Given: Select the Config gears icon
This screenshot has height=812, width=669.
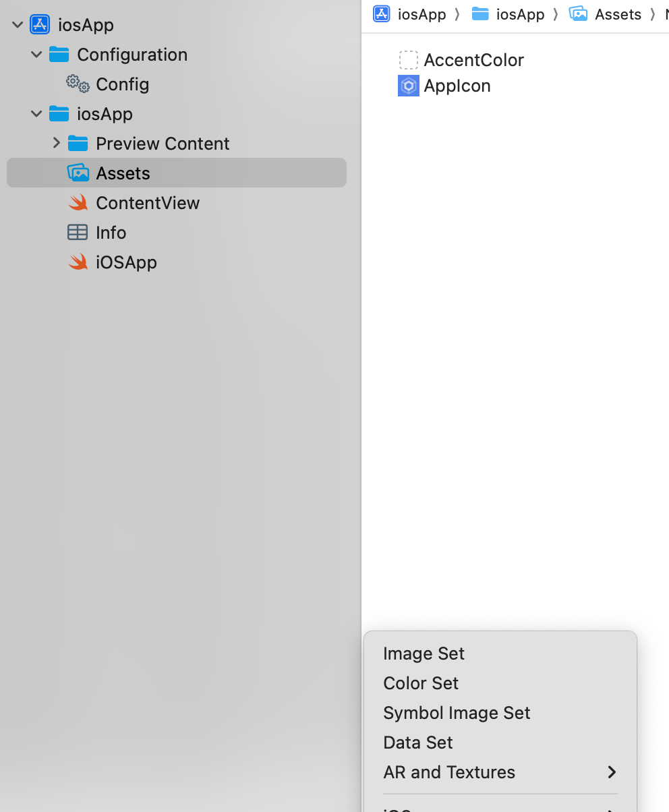Looking at the screenshot, I should click(78, 84).
